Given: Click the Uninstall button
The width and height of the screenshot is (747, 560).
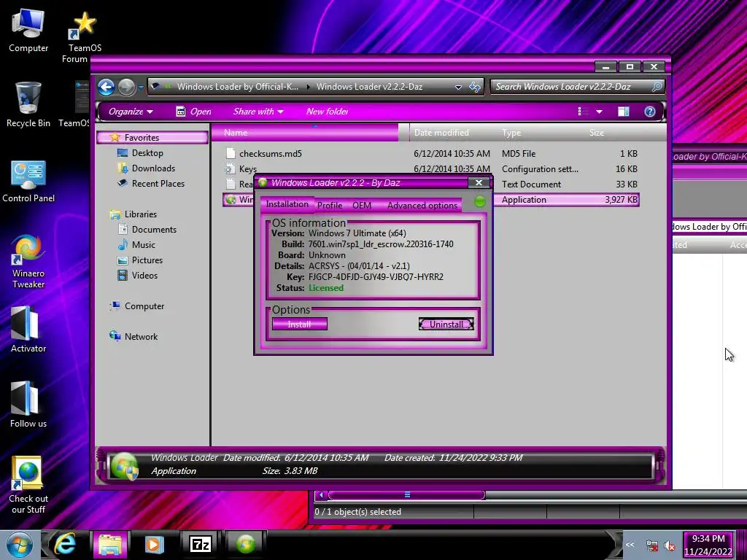Looking at the screenshot, I should point(446,324).
